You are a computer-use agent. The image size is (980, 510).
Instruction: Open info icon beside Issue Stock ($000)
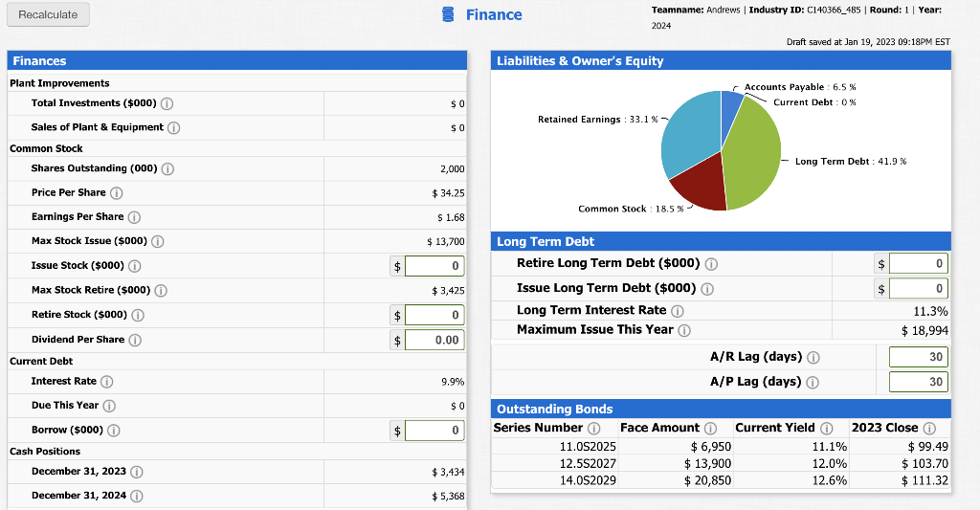point(134,266)
